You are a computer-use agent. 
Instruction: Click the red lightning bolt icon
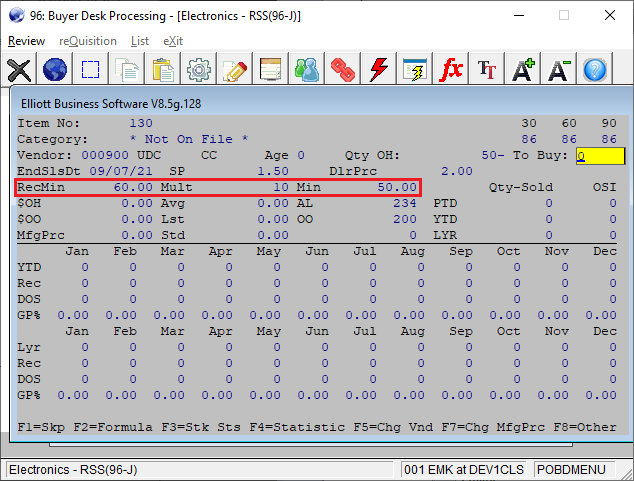pyautogui.click(x=379, y=70)
